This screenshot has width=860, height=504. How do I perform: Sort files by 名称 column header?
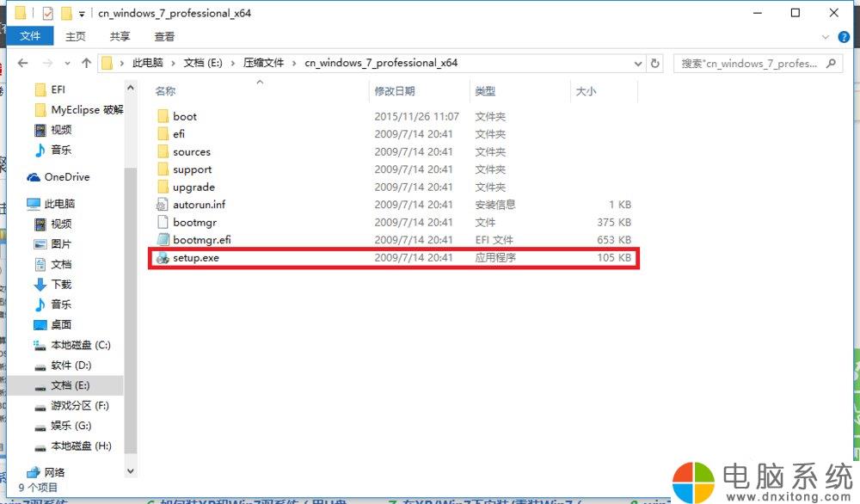166,91
